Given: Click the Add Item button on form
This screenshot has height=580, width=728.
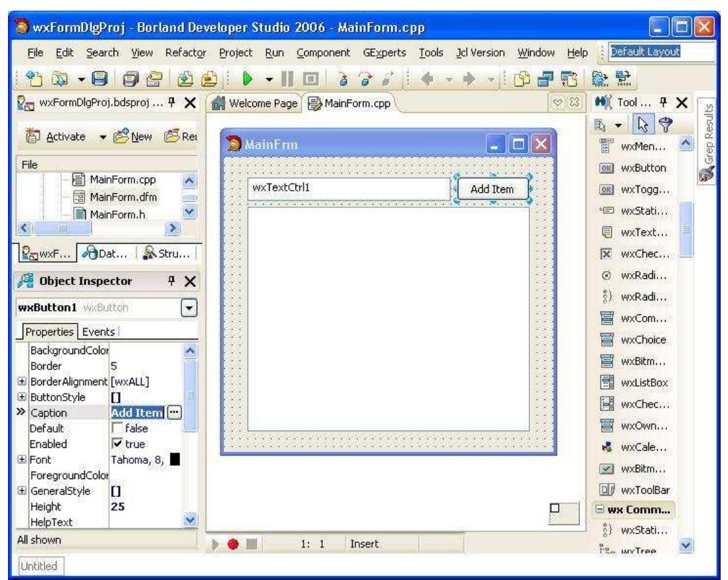Looking at the screenshot, I should click(x=492, y=189).
